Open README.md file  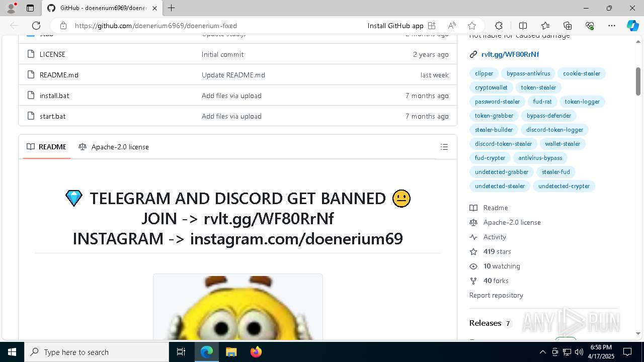[59, 75]
